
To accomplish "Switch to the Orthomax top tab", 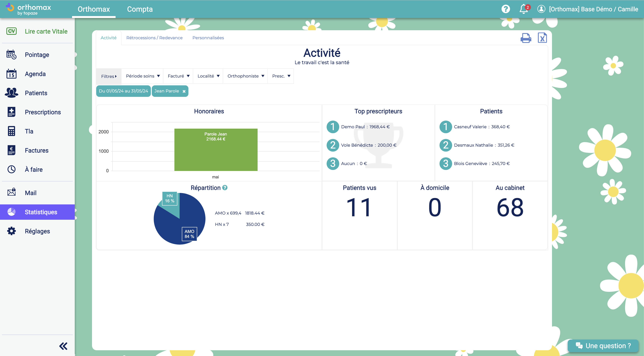I will (94, 9).
